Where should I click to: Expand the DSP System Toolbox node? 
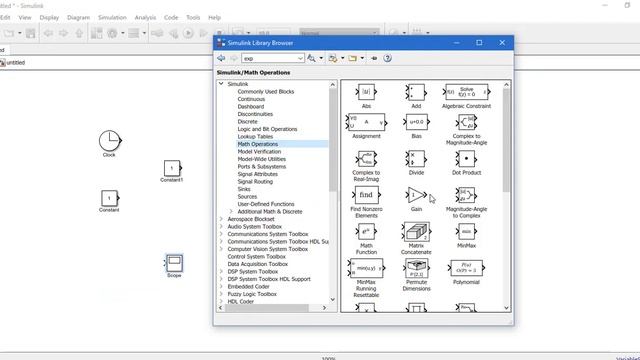221,271
